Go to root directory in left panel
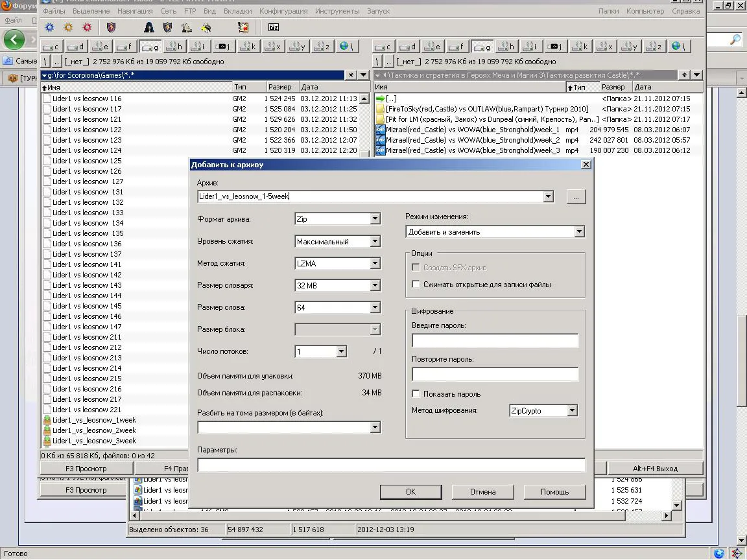The width and height of the screenshot is (747, 560). tap(45, 62)
